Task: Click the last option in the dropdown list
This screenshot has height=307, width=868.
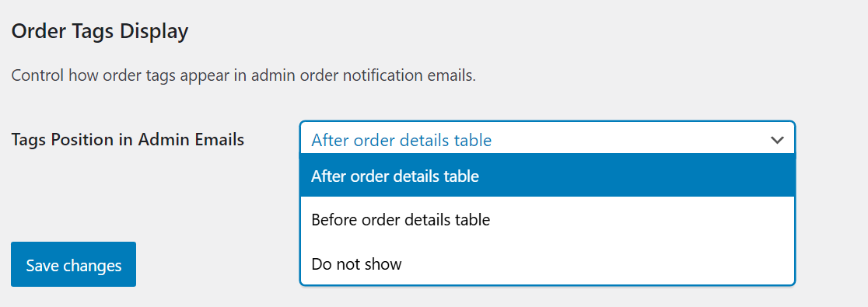Action: (548, 263)
